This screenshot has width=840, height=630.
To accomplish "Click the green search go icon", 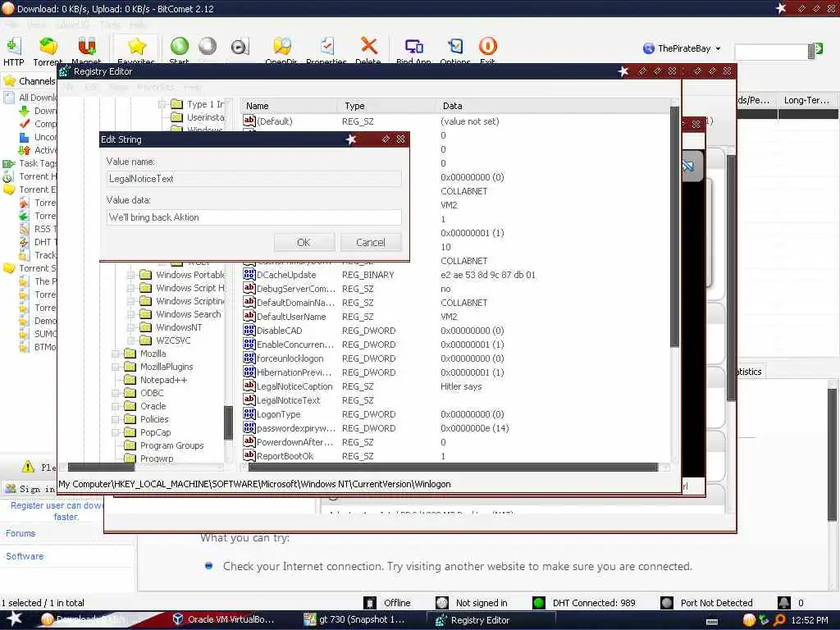I will coord(819,50).
